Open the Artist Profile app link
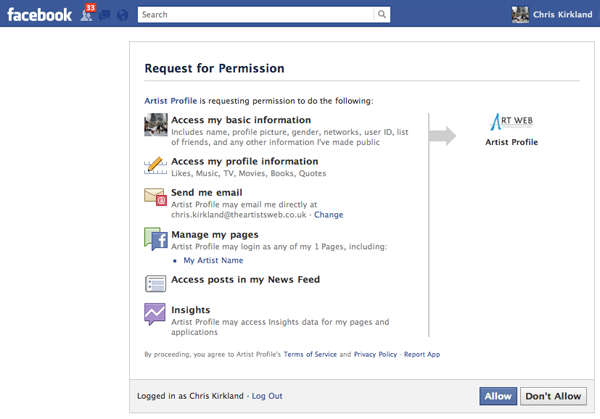The width and height of the screenshot is (600, 419). tap(171, 101)
